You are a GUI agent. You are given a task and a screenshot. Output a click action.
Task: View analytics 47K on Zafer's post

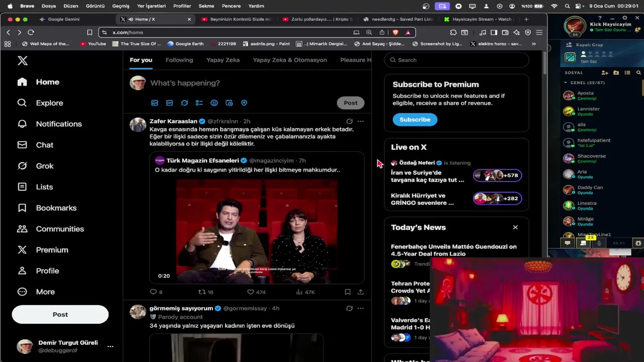point(305,292)
